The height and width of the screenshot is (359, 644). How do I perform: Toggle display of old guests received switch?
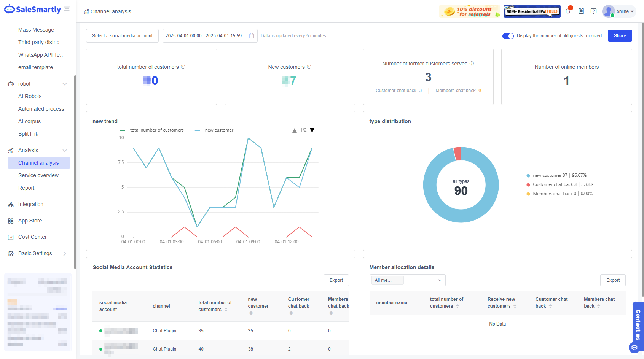pos(508,36)
